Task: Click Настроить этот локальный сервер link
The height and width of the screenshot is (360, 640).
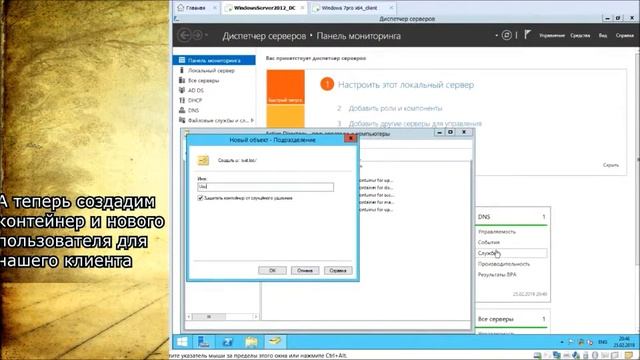Action: coord(406,85)
